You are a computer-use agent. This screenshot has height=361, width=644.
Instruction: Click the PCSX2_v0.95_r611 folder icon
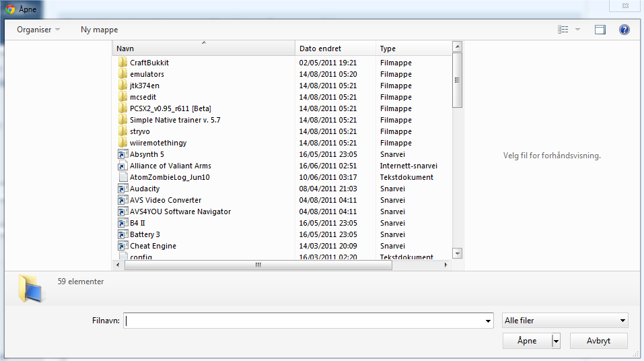coord(122,108)
